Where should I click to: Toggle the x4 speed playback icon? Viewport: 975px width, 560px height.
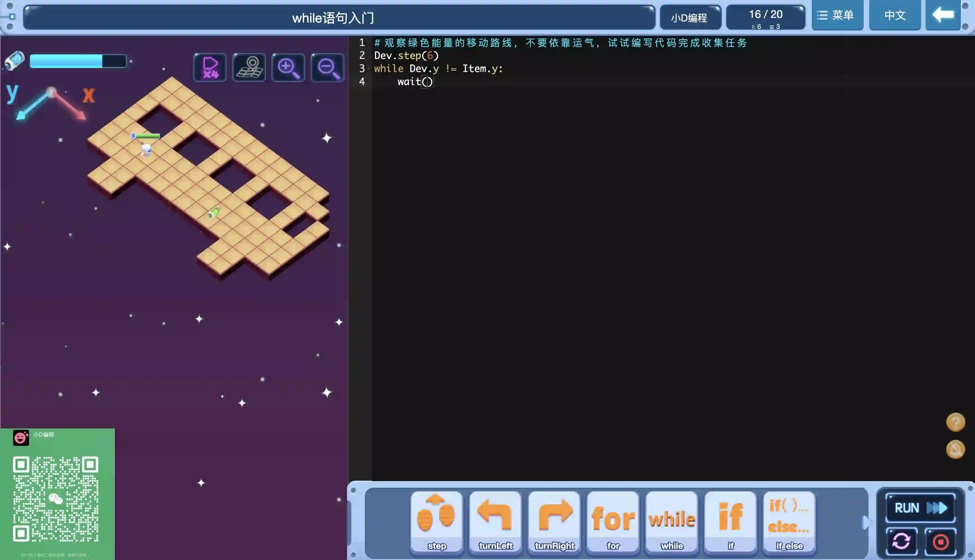[x=210, y=67]
